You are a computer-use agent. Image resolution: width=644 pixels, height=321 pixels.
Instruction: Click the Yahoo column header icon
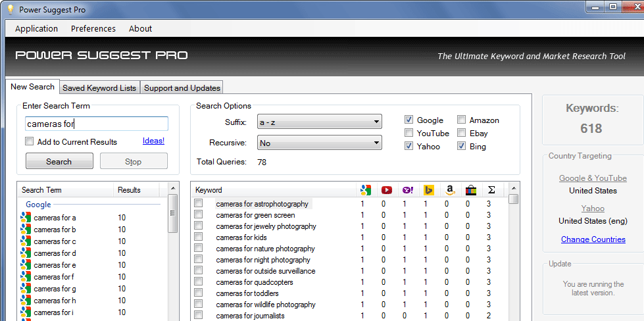click(x=408, y=190)
